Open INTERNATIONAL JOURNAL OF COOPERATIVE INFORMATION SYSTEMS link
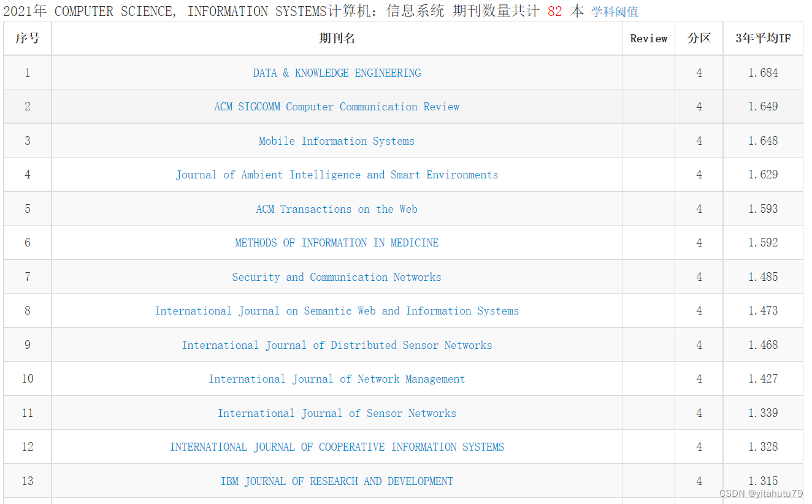The width and height of the screenshot is (812, 504). 337,447
